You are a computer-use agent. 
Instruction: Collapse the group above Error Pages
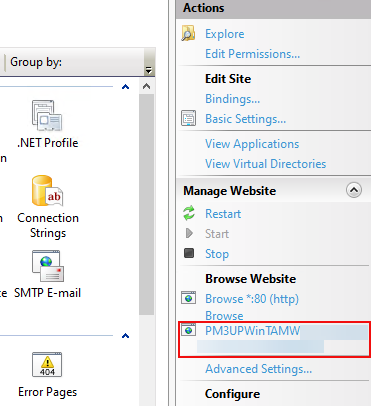(125, 336)
